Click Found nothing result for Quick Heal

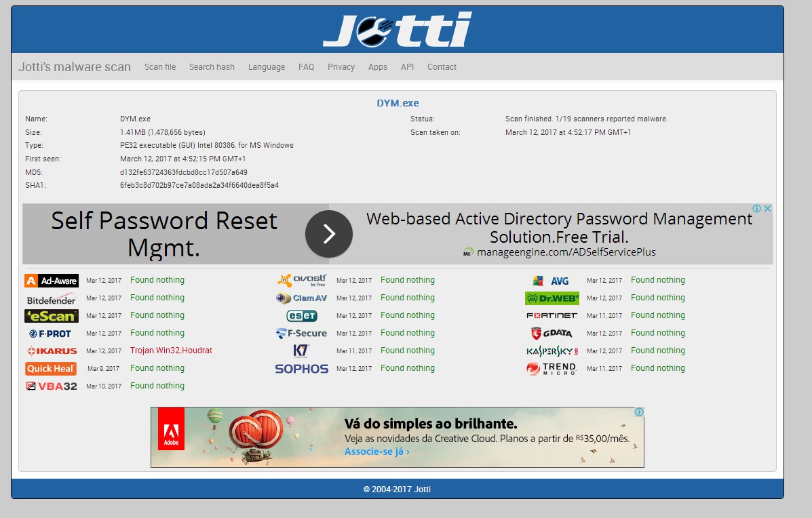(157, 368)
